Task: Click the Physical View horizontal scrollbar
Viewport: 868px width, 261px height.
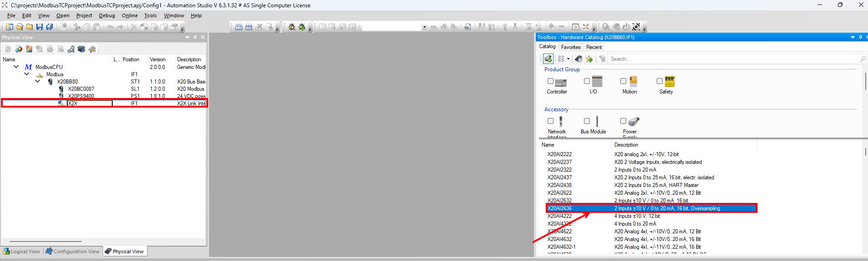Action: (x=45, y=241)
